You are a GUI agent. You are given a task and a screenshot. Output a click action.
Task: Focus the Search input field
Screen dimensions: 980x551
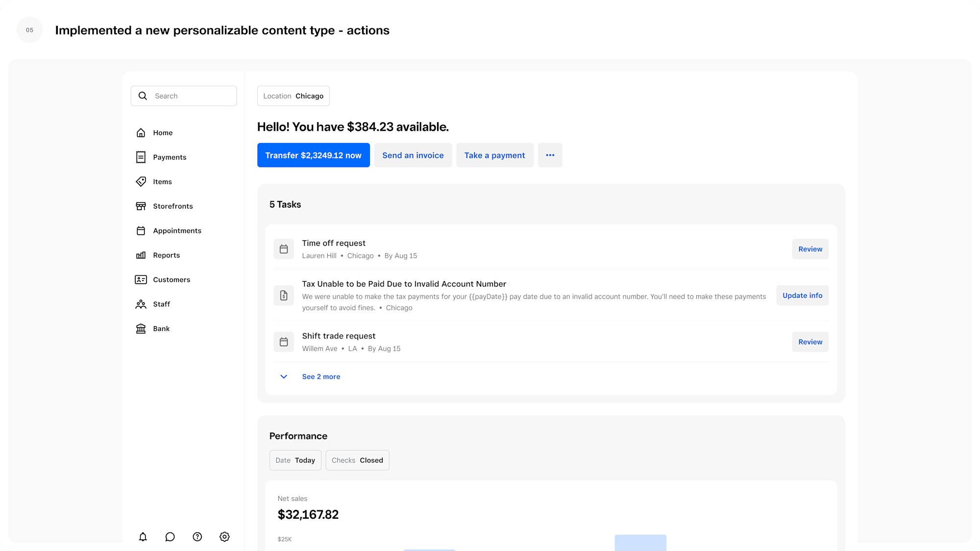pyautogui.click(x=184, y=96)
